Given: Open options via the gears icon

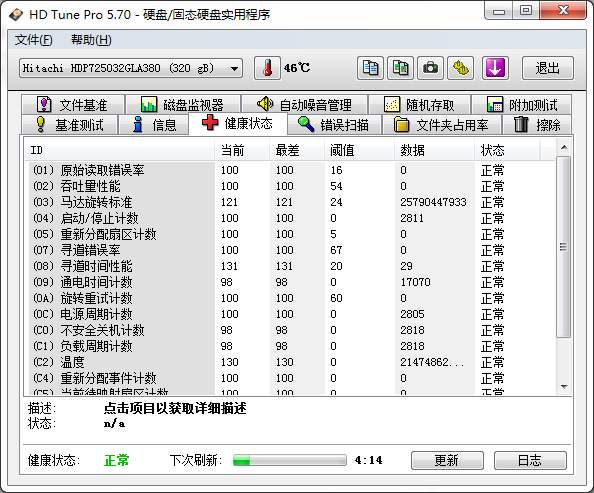Looking at the screenshot, I should point(460,68).
